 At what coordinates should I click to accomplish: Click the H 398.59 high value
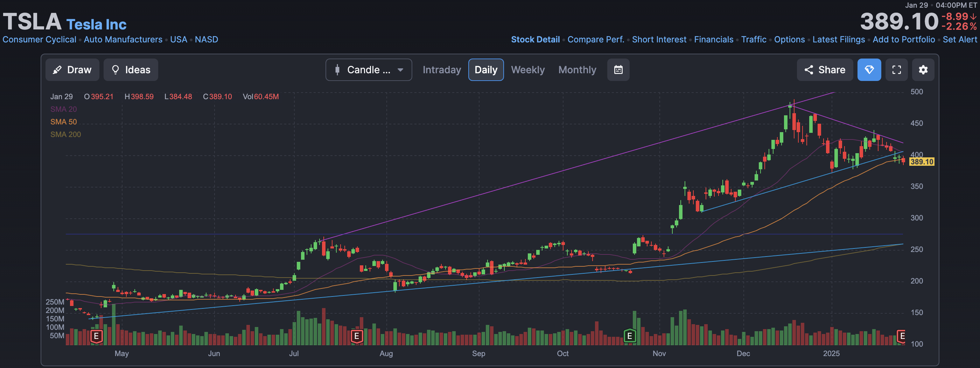(x=139, y=96)
